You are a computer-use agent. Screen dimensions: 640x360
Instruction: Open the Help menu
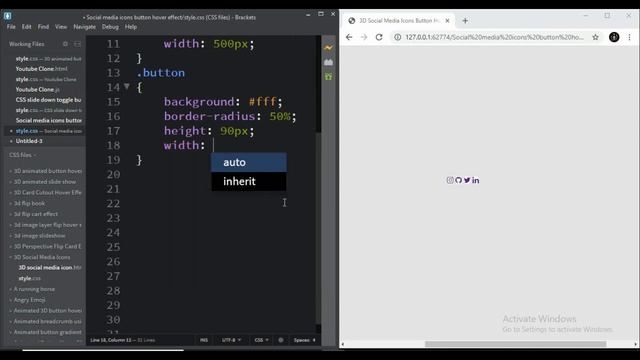pos(131,27)
